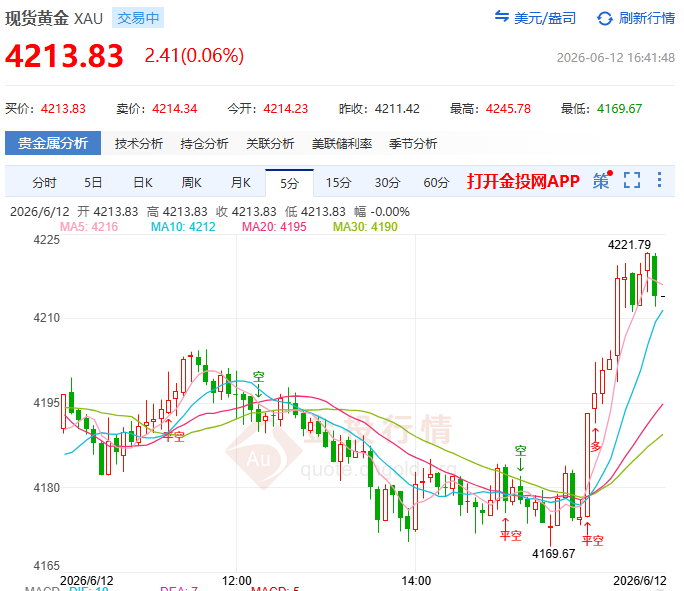Viewport: 684px width, 591px height.
Task: Click the 今开 value 4214.23
Action: [x=286, y=109]
